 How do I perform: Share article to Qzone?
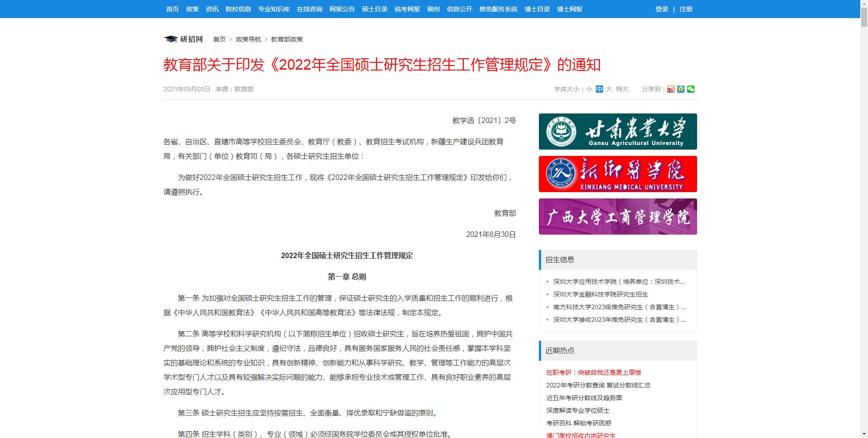tap(680, 89)
